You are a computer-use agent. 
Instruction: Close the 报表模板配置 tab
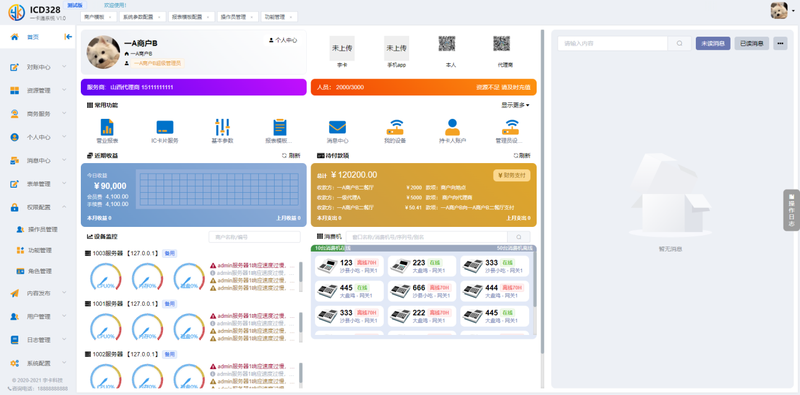(x=208, y=17)
